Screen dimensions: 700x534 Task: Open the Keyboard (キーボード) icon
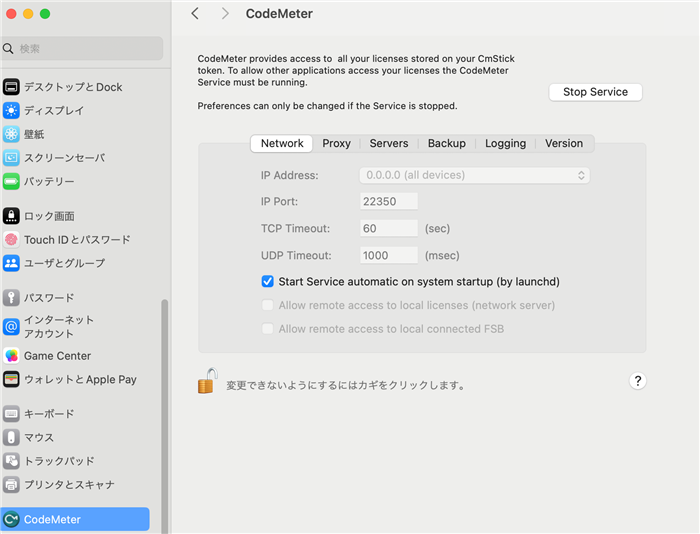coord(11,414)
